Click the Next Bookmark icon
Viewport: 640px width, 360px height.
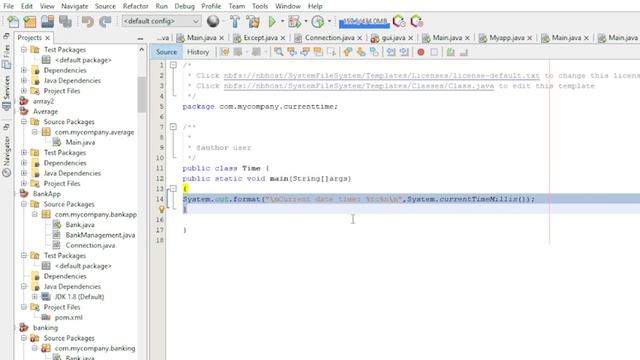pos(361,52)
